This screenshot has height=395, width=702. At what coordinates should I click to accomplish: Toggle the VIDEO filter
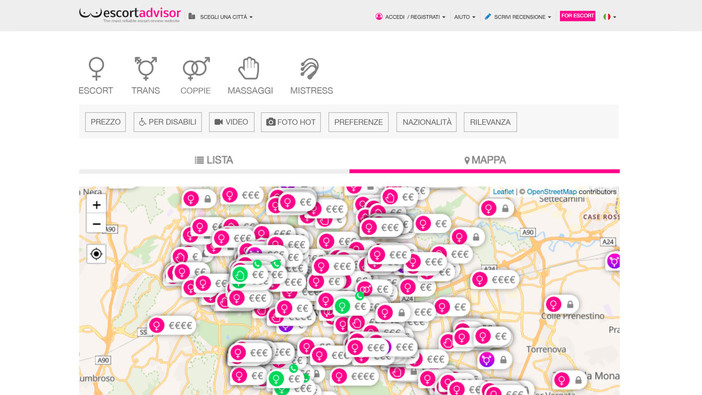coord(231,122)
